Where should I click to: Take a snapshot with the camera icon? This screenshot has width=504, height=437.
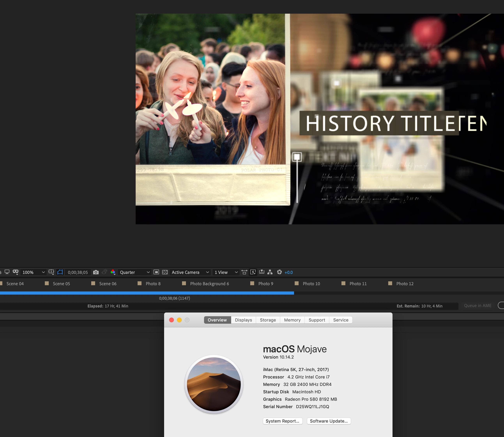[96, 272]
